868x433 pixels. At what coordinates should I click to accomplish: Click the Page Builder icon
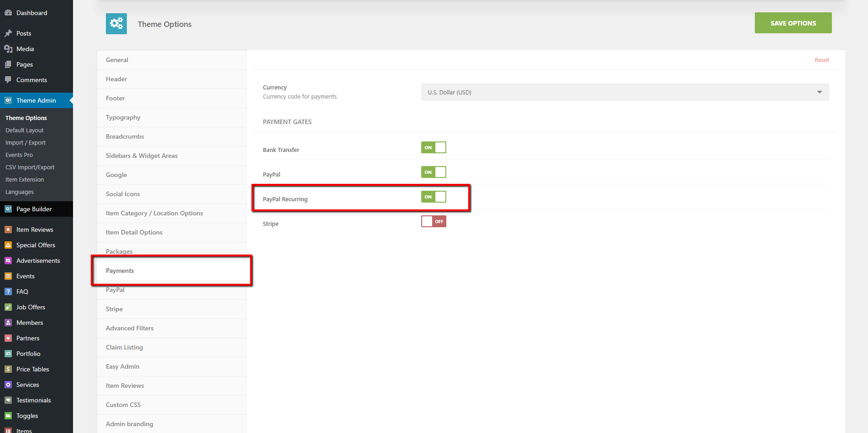pos(8,209)
